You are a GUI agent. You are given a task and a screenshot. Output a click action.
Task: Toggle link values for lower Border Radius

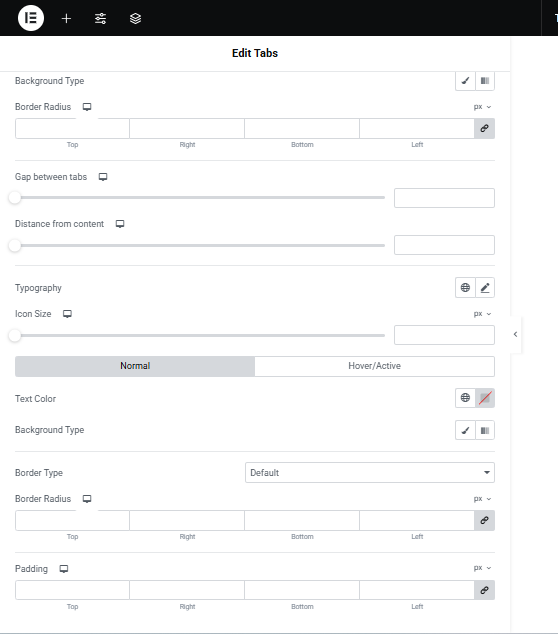point(484,520)
